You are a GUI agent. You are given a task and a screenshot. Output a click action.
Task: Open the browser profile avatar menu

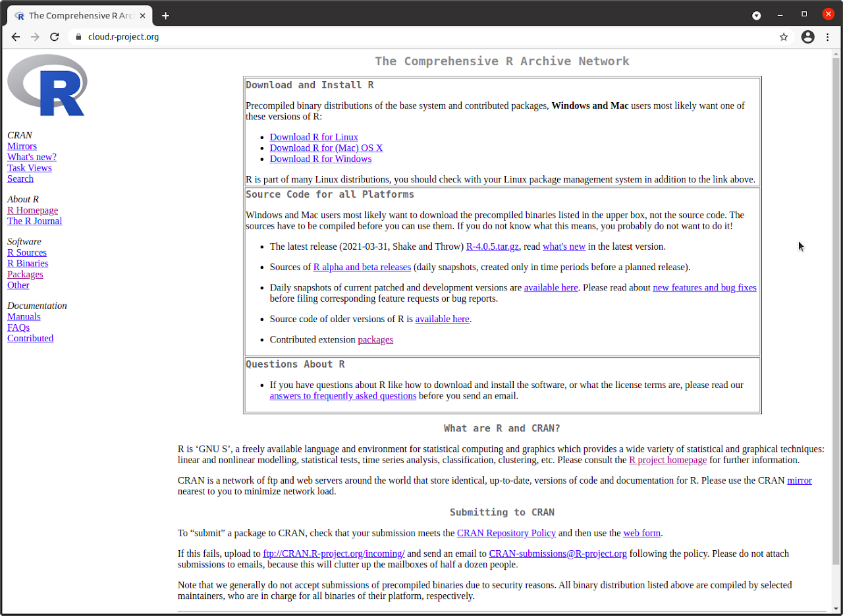807,37
